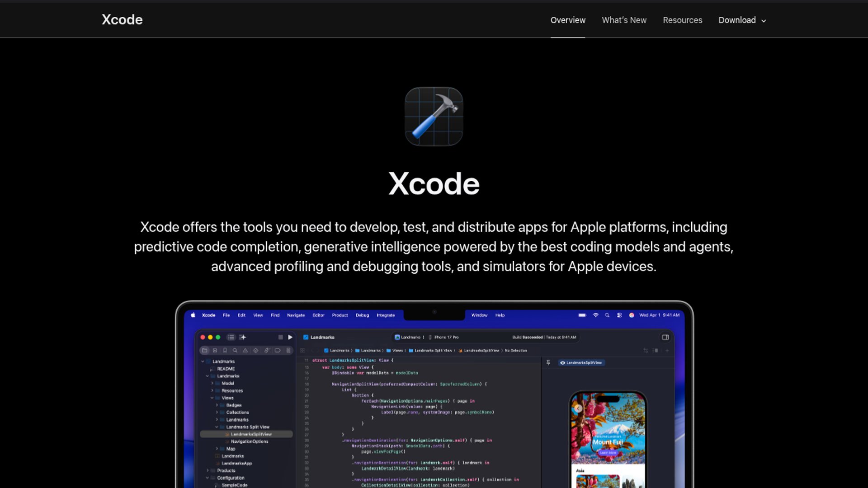
Task: Open the Resources tab in page header
Action: click(x=682, y=20)
